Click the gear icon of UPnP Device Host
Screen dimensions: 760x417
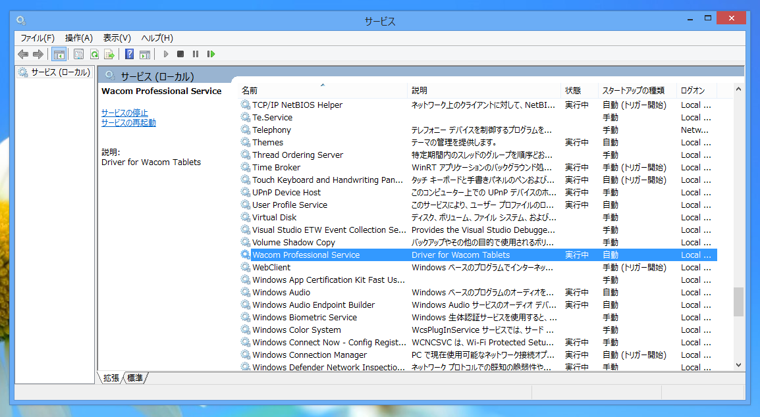click(246, 192)
